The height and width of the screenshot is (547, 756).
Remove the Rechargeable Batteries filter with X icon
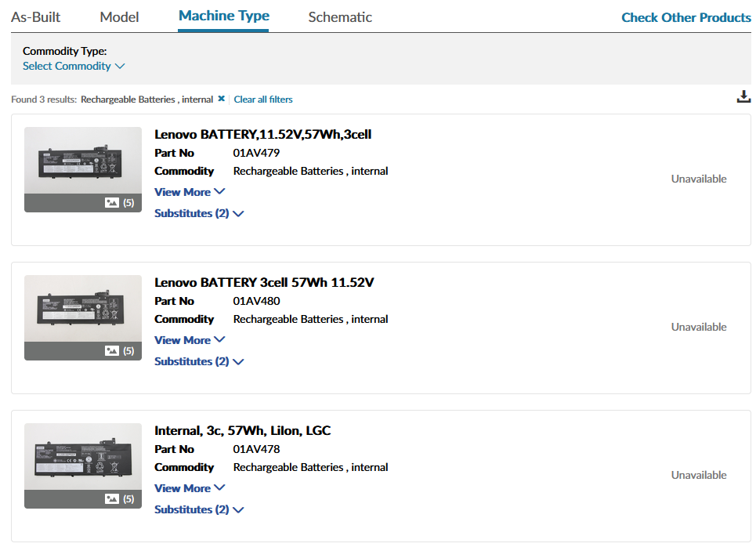(x=221, y=99)
